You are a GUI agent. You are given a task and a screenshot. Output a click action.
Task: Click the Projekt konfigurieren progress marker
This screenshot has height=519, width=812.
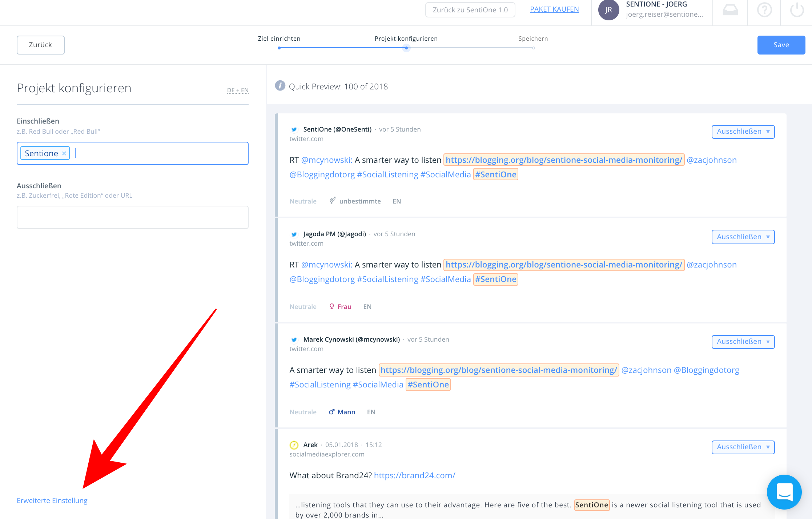coord(406,48)
